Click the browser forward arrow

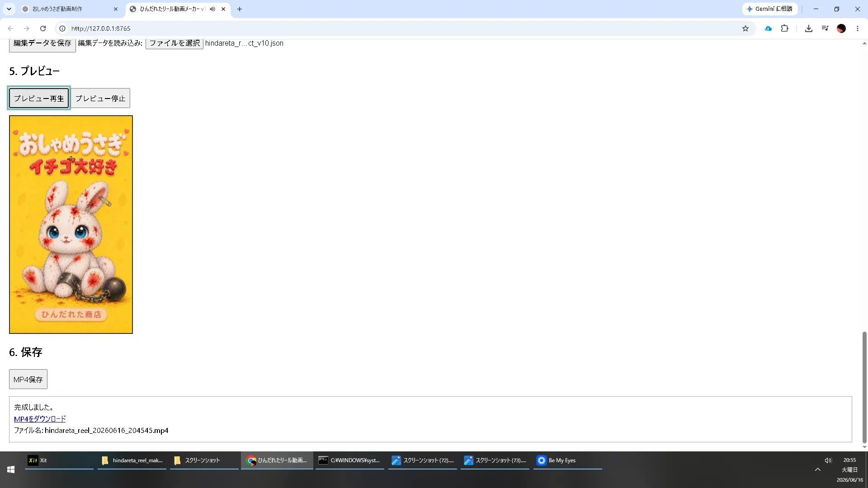[27, 28]
